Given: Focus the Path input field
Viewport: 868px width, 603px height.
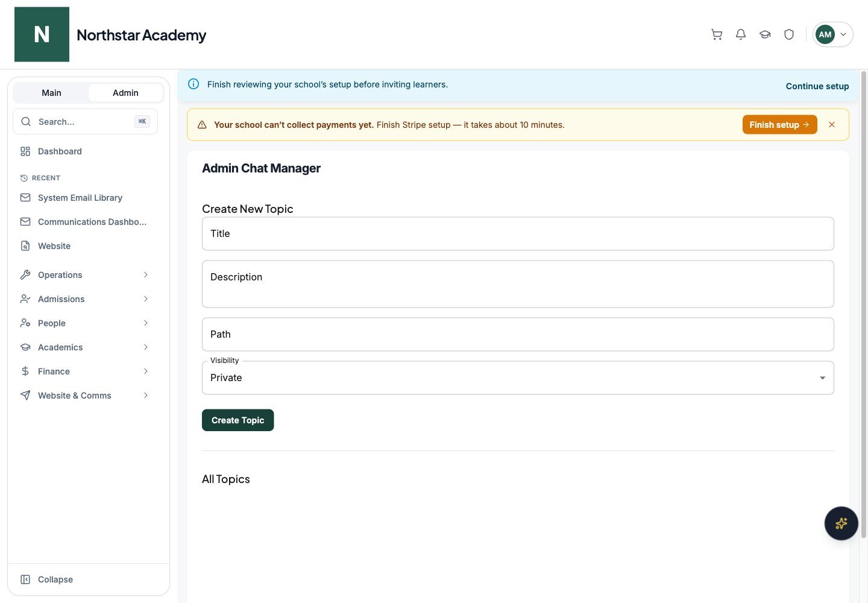Looking at the screenshot, I should (518, 335).
